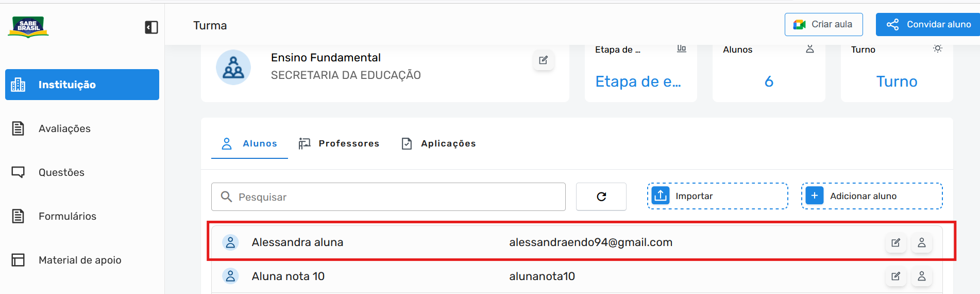
Task: Open Aluna nota 10 user profile icon
Action: [922, 276]
